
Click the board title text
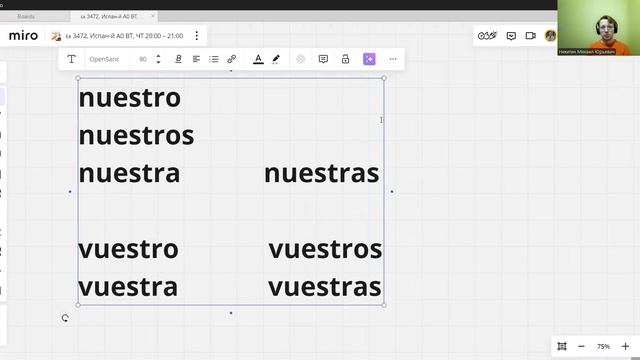(124, 36)
